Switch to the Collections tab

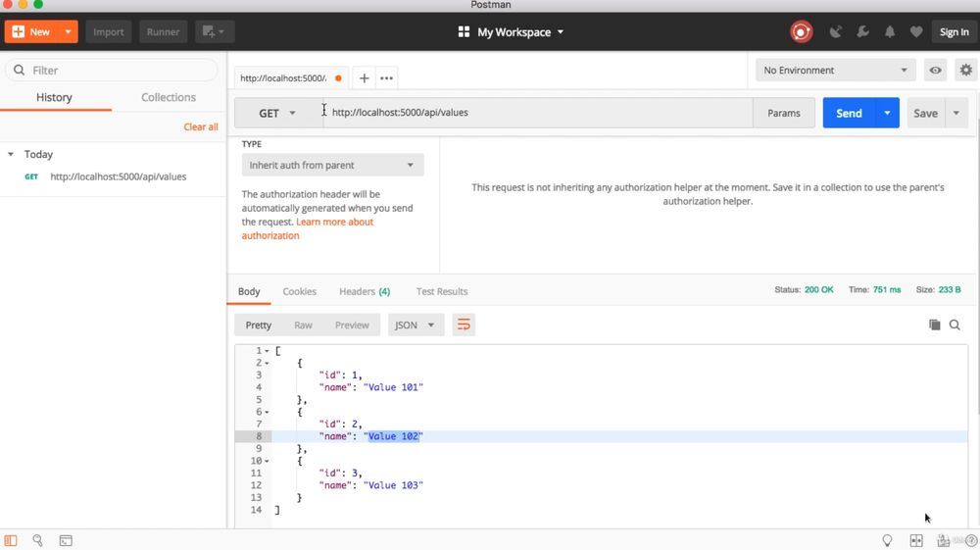[169, 97]
